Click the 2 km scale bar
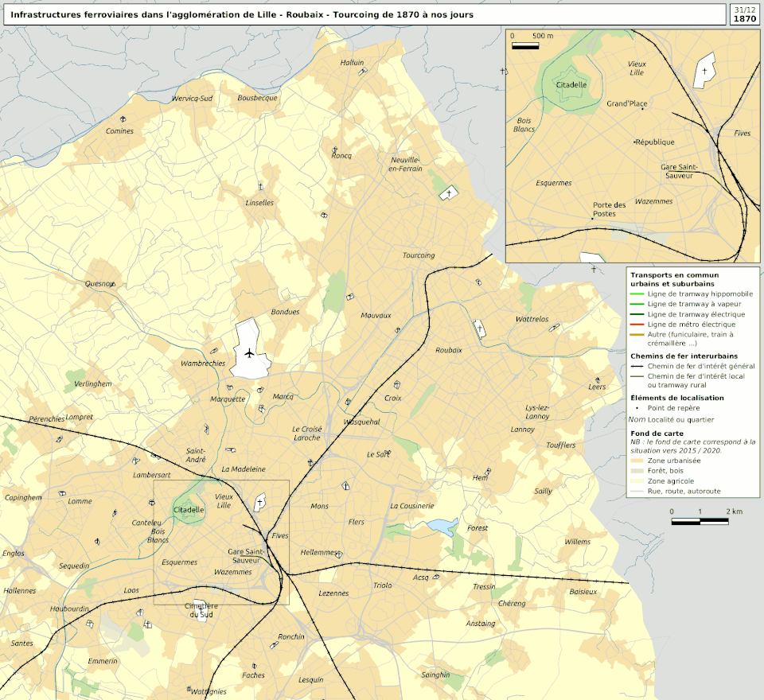Viewport: 764px width, 700px height. tap(700, 522)
